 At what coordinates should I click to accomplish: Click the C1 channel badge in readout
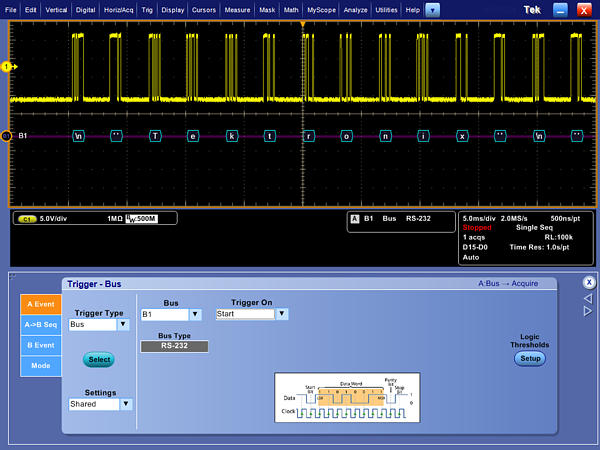[x=29, y=218]
